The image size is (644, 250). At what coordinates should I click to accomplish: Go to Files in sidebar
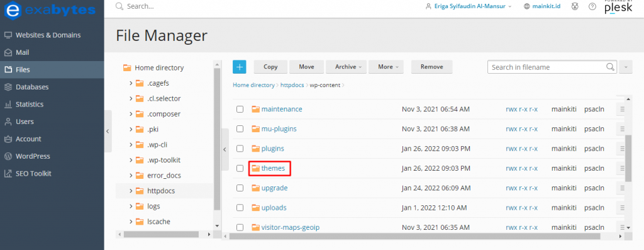point(52,69)
